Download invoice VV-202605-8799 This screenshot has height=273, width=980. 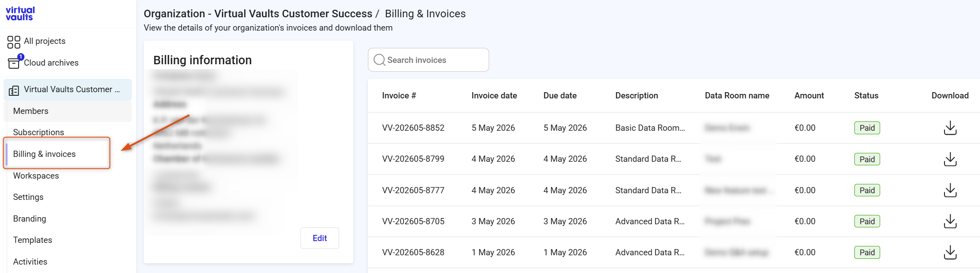click(950, 159)
